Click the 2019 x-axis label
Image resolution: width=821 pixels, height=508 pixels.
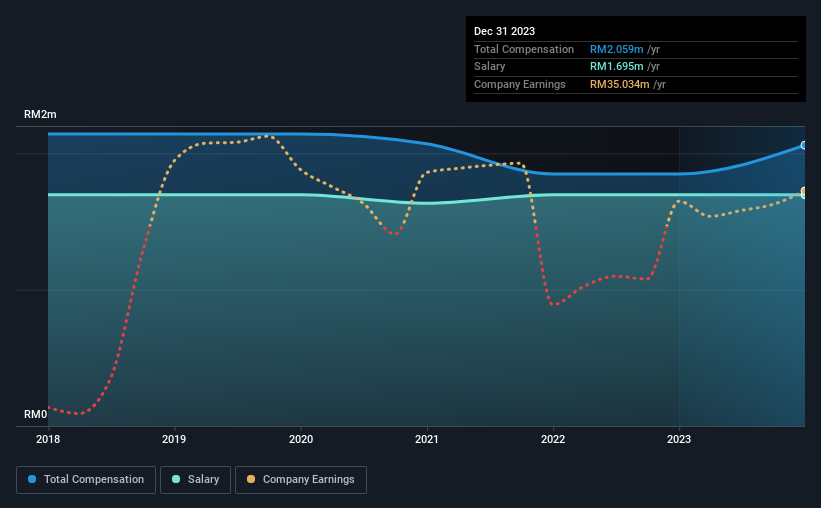174,439
